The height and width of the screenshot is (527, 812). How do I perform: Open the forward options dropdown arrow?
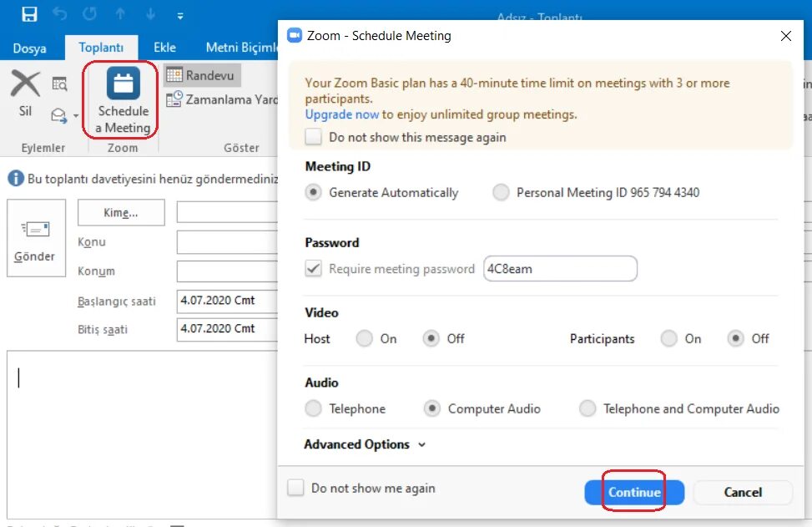[x=76, y=115]
